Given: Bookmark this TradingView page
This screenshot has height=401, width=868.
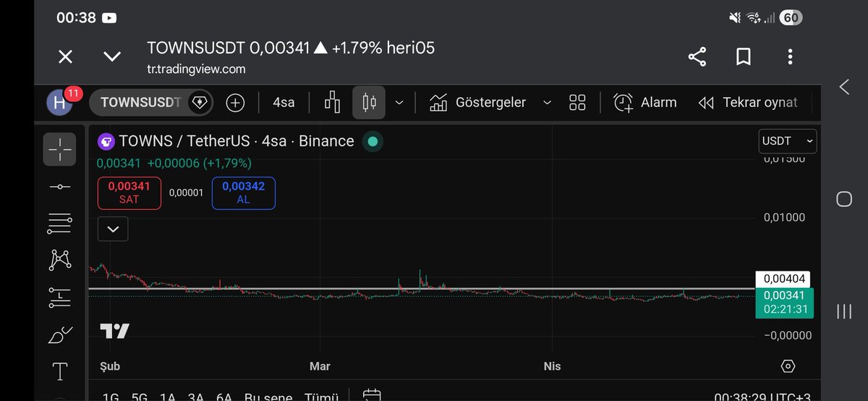Looking at the screenshot, I should [744, 57].
